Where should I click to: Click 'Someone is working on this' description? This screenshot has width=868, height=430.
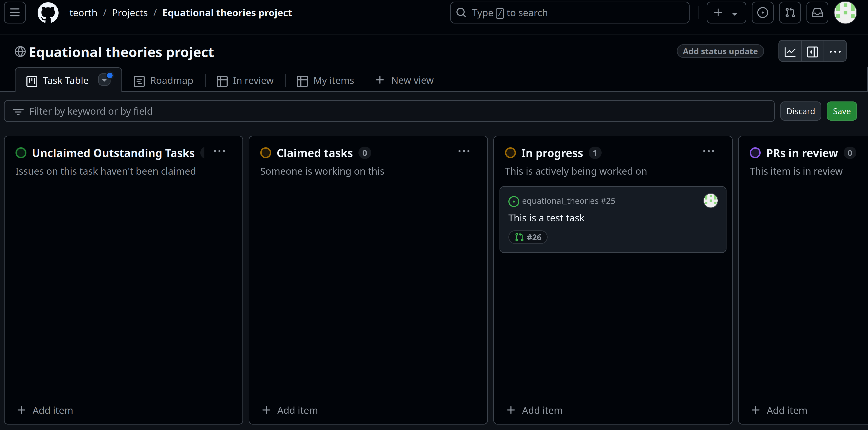click(x=322, y=171)
